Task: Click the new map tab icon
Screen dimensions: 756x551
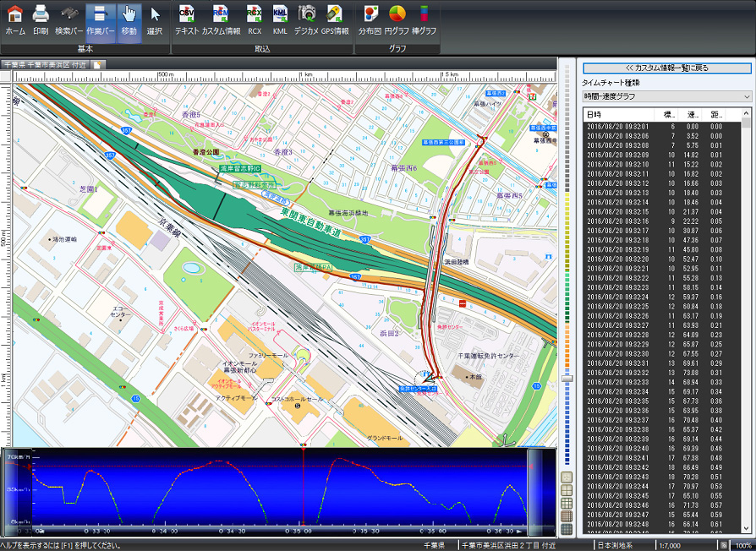Action: point(97,65)
